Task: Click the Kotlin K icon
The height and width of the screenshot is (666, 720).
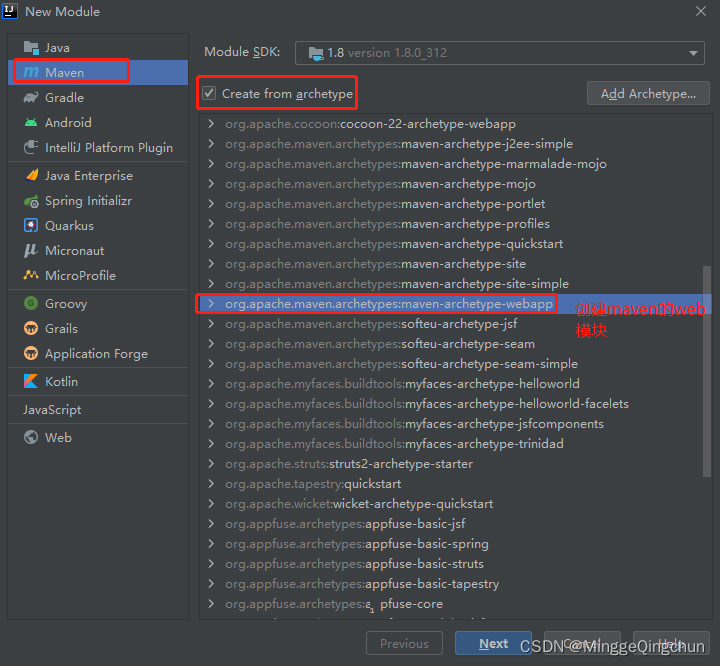Action: [31, 381]
